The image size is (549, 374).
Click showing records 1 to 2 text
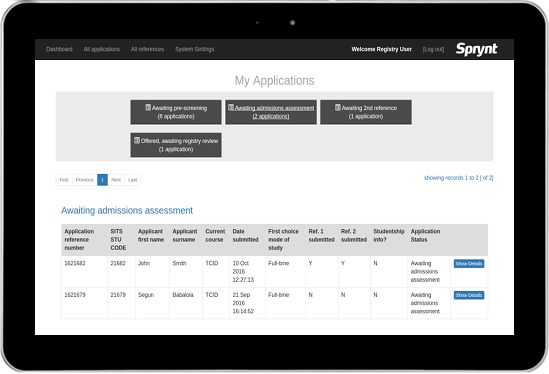458,178
